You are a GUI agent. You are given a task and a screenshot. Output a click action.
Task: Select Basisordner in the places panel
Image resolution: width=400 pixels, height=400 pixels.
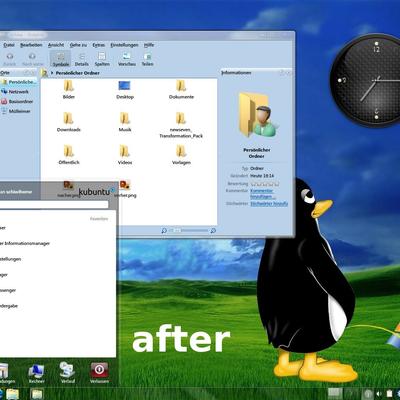pyautogui.click(x=17, y=101)
